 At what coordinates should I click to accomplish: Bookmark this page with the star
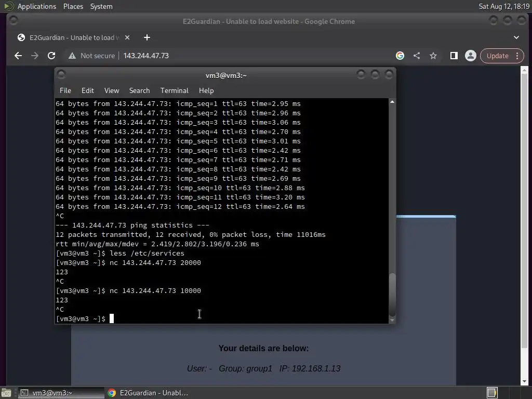pos(433,56)
